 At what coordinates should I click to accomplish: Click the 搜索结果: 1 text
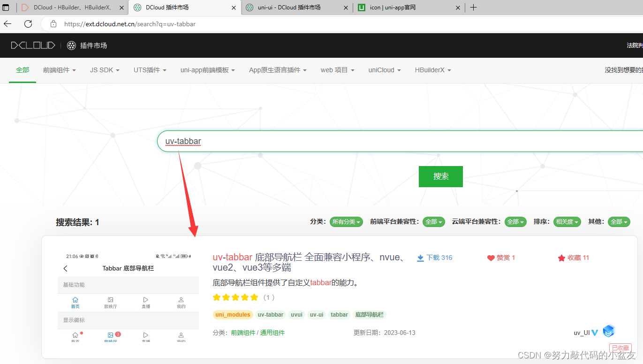pyautogui.click(x=77, y=222)
